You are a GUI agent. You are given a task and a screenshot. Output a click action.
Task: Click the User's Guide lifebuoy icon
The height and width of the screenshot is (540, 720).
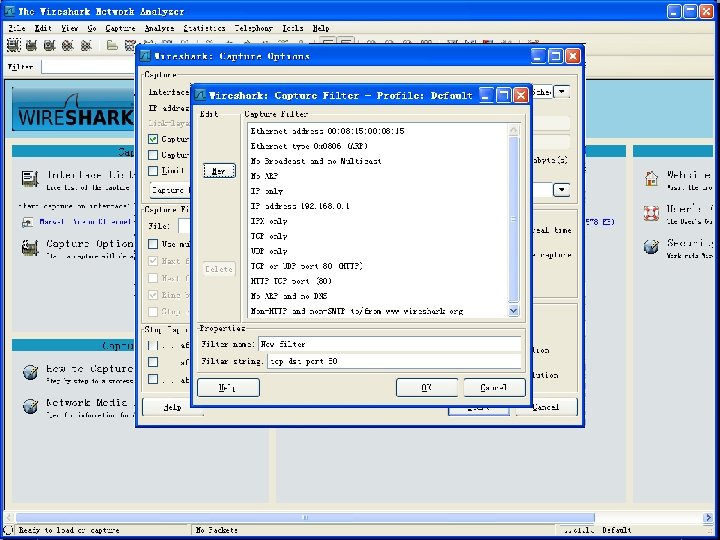651,213
